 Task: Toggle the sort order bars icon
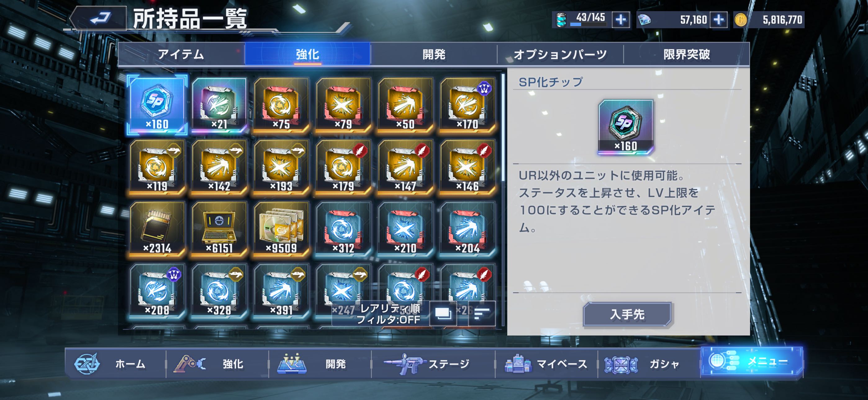482,313
